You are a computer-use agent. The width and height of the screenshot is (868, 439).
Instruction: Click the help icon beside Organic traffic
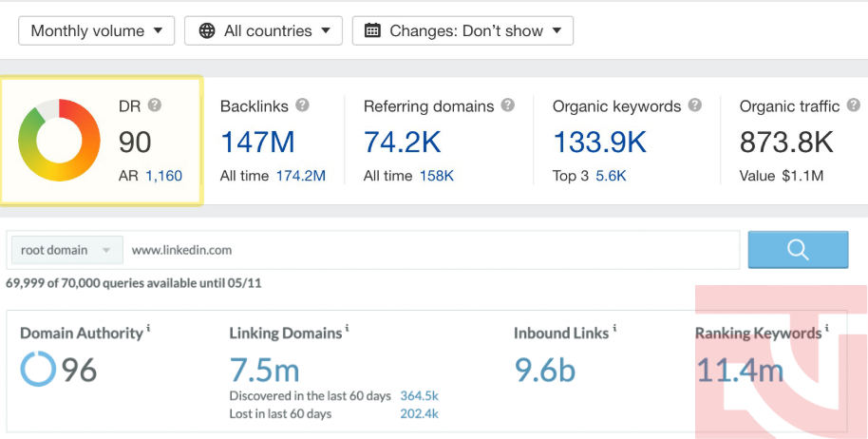[x=854, y=105]
